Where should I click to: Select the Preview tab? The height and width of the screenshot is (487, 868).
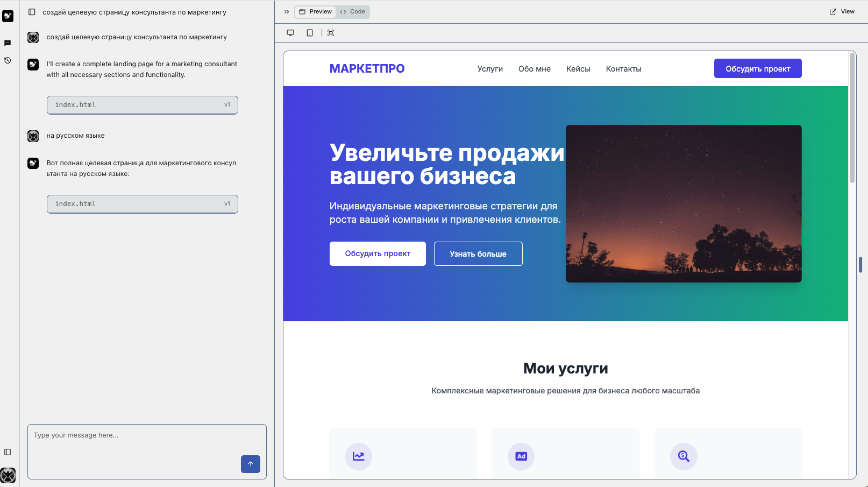316,12
